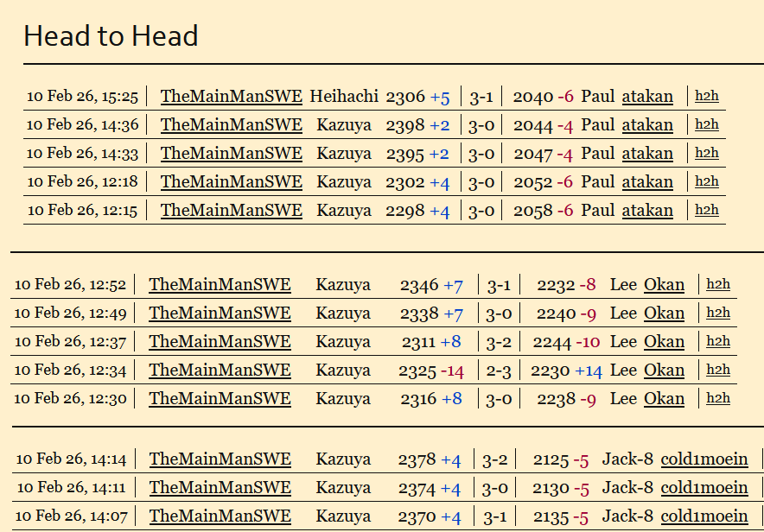Open TheMainManSWE link in 12:34 row
This screenshot has height=532, width=764.
(x=220, y=370)
